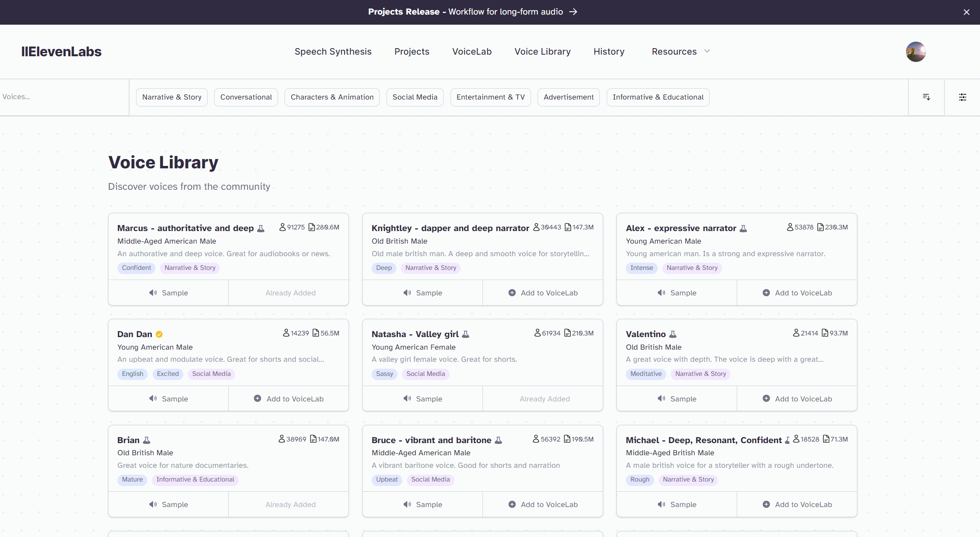Click plus icon to add Alex to VoiceLab

pyautogui.click(x=766, y=293)
